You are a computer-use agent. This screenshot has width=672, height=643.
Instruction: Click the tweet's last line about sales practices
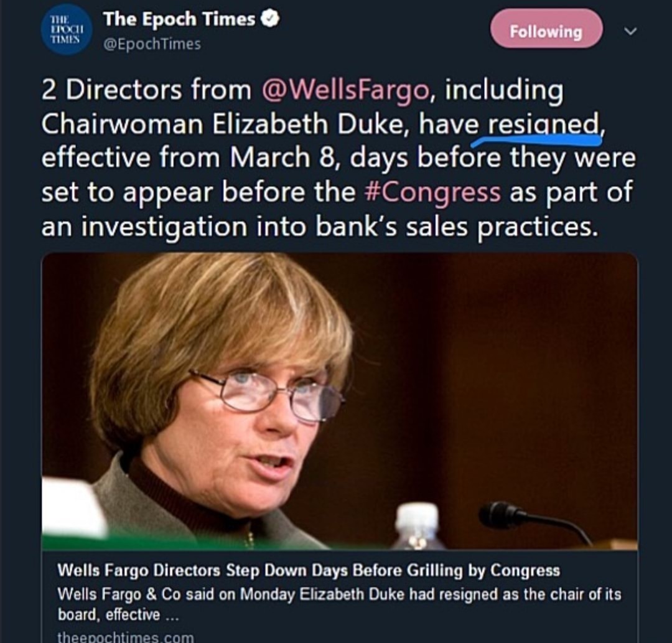click(319, 227)
